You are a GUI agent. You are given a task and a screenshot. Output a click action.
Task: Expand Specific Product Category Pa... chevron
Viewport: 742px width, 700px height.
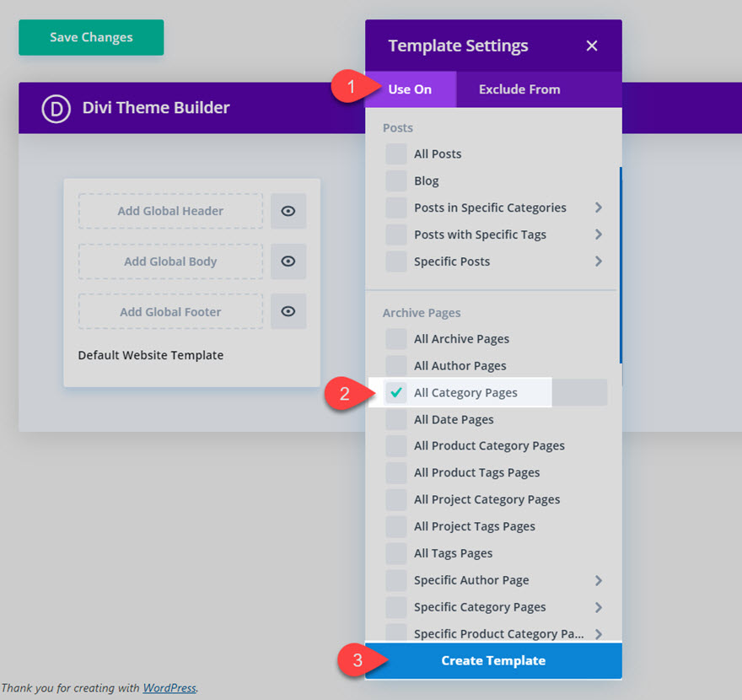pos(599,634)
